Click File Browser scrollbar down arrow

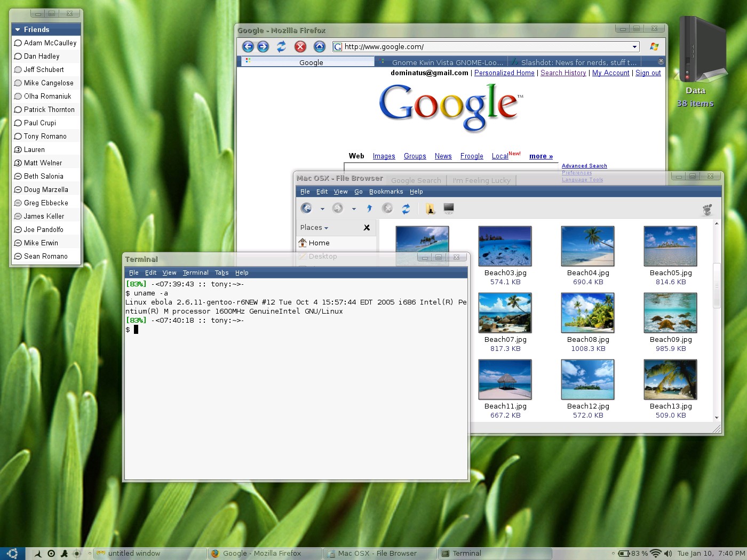click(x=717, y=418)
